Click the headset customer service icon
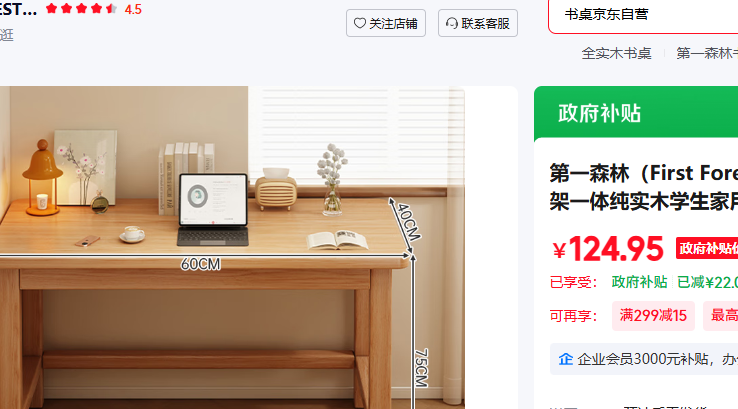The width and height of the screenshot is (738, 409). pos(452,23)
